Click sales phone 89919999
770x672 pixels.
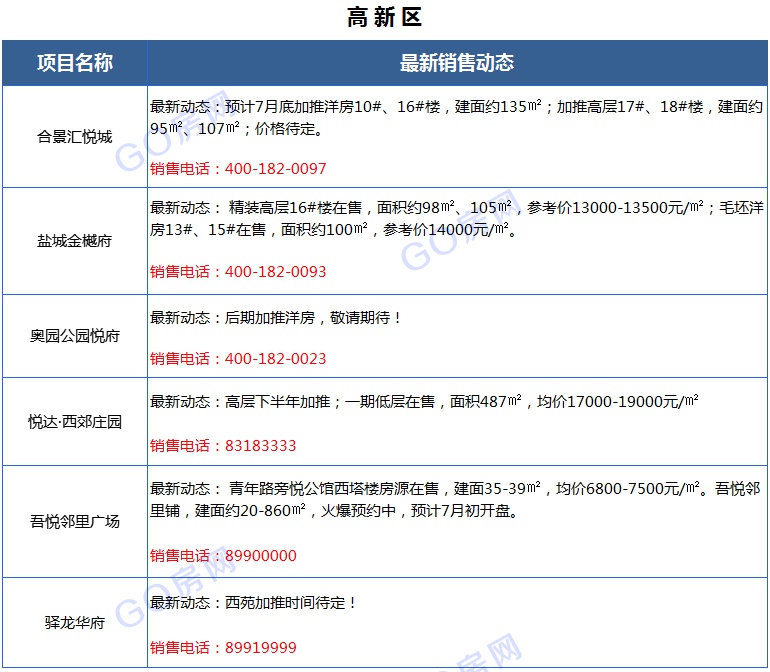coord(261,647)
